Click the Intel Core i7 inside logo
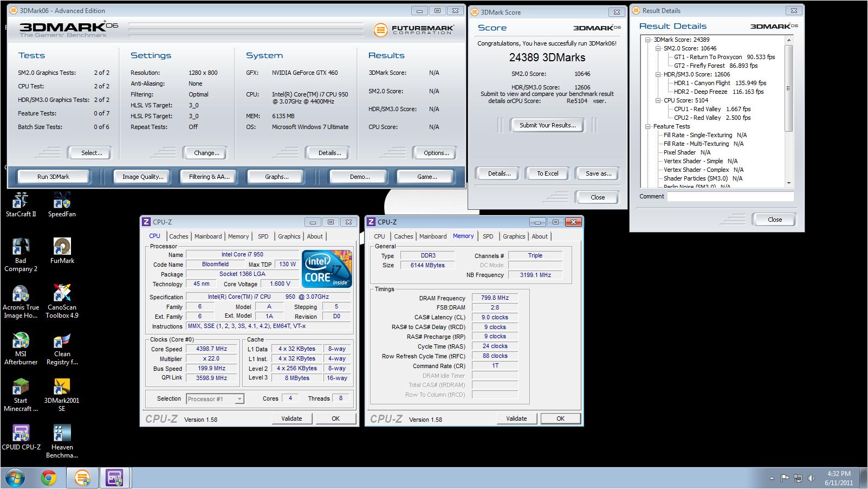 click(327, 269)
